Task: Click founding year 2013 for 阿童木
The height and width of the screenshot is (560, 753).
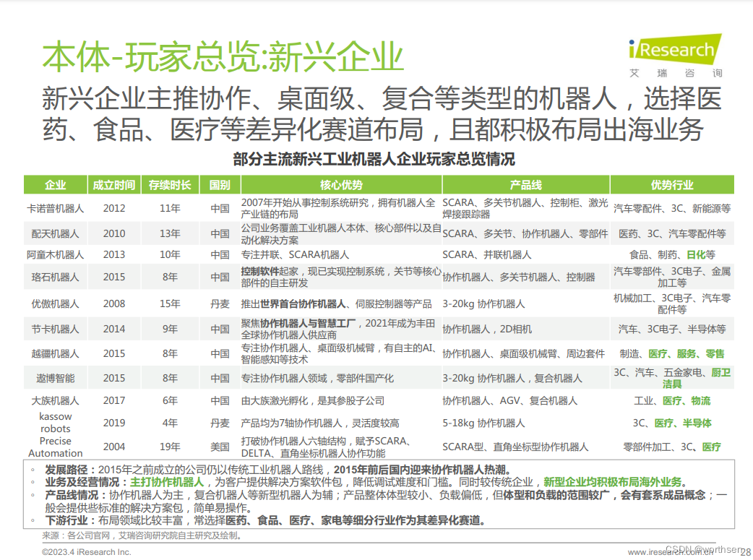Action: pos(113,254)
